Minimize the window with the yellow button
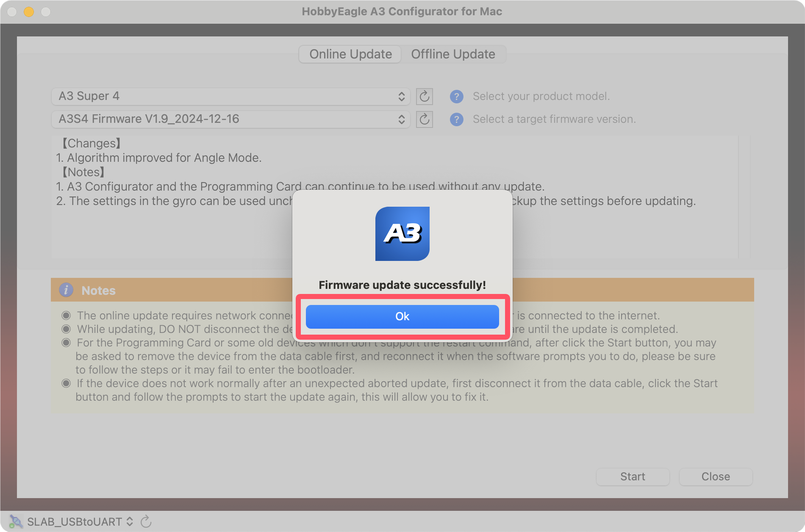 (29, 12)
